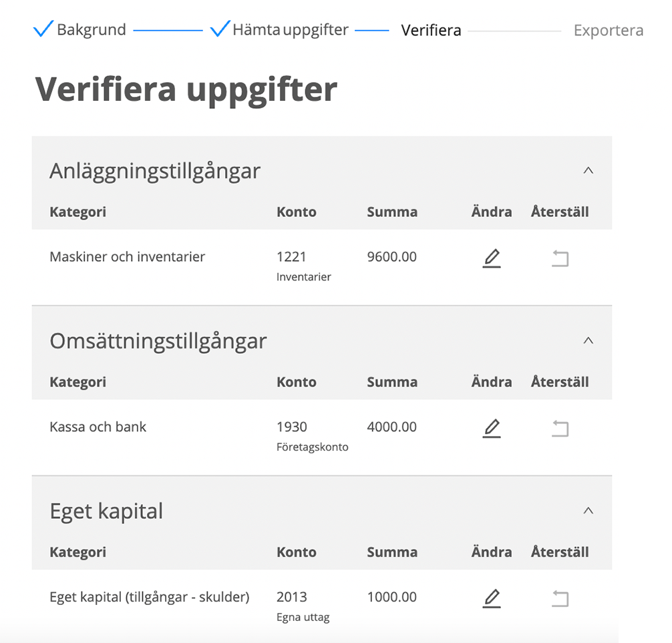The height and width of the screenshot is (643, 672).
Task: Collapse the Eget kapital section
Action: tap(588, 511)
